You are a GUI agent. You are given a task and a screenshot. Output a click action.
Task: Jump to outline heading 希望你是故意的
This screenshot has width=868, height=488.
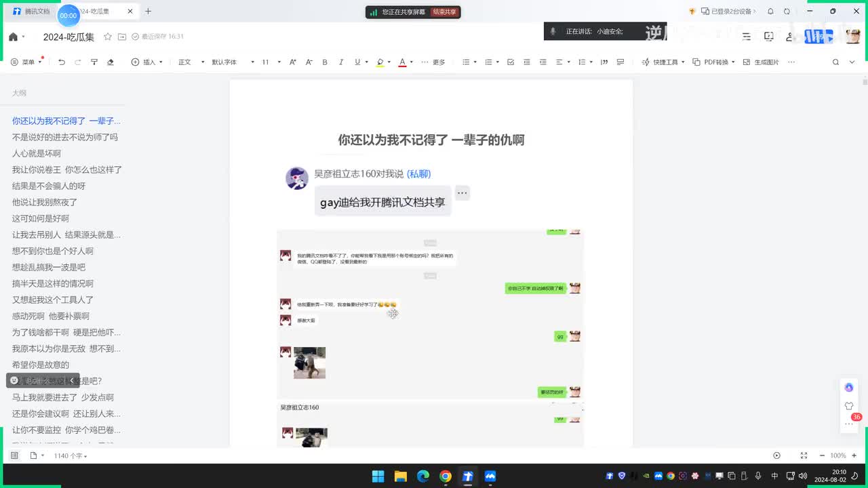click(41, 365)
